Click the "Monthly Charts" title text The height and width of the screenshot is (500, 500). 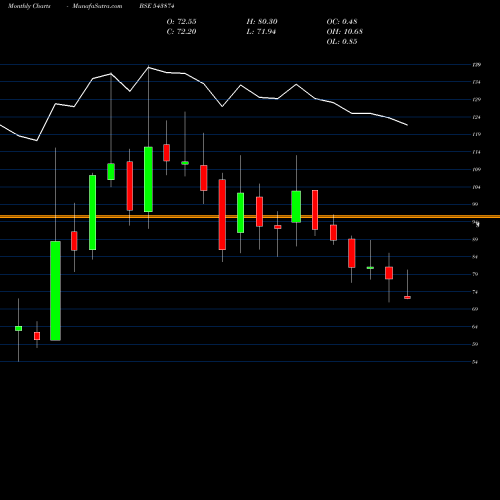[29, 6]
